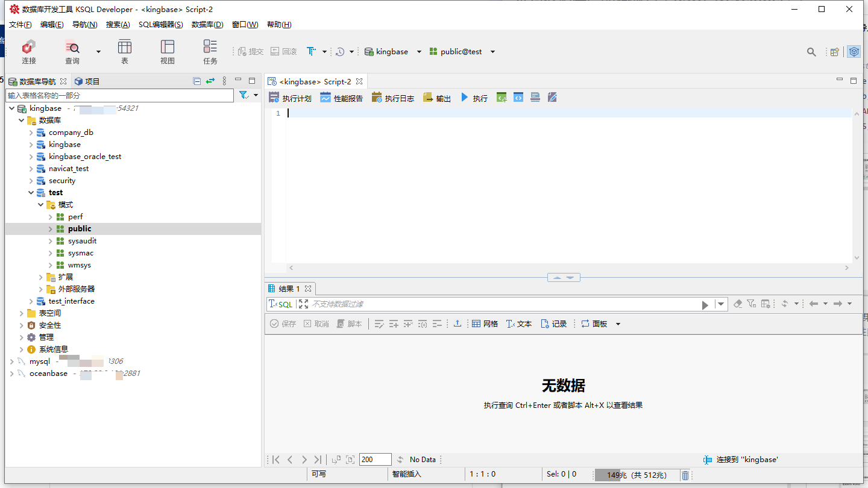
Task: Click the 连接 (Connect) toolbar icon
Action: [x=28, y=52]
